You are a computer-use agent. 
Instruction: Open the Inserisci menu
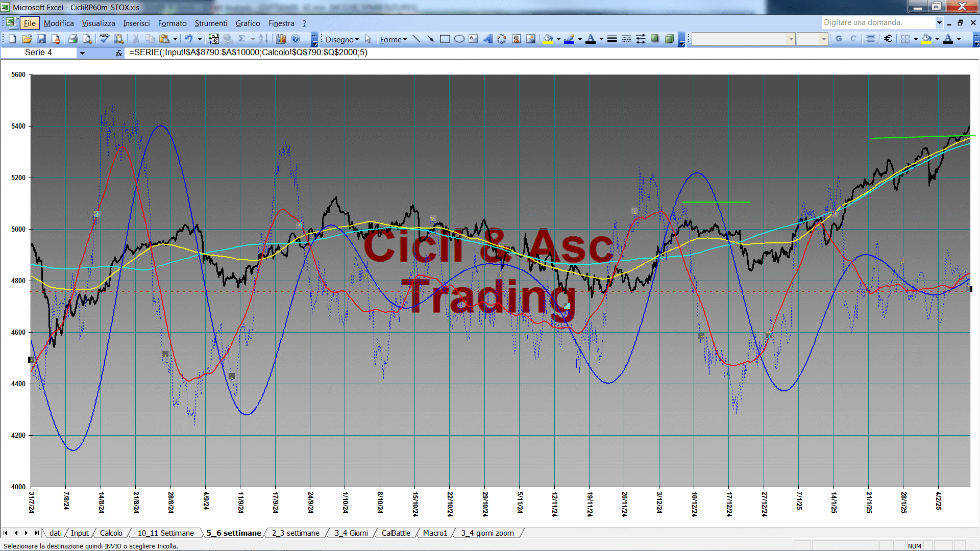(x=136, y=23)
